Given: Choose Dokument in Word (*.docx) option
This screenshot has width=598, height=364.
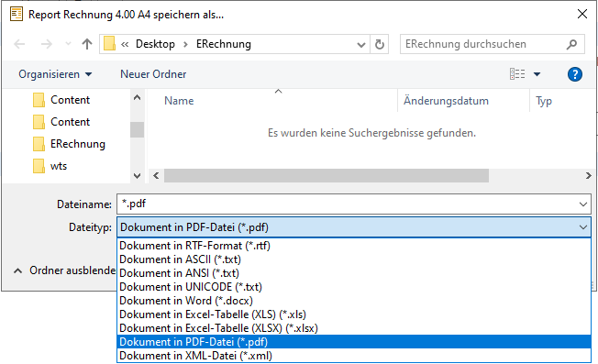Looking at the screenshot, I should tap(186, 301).
